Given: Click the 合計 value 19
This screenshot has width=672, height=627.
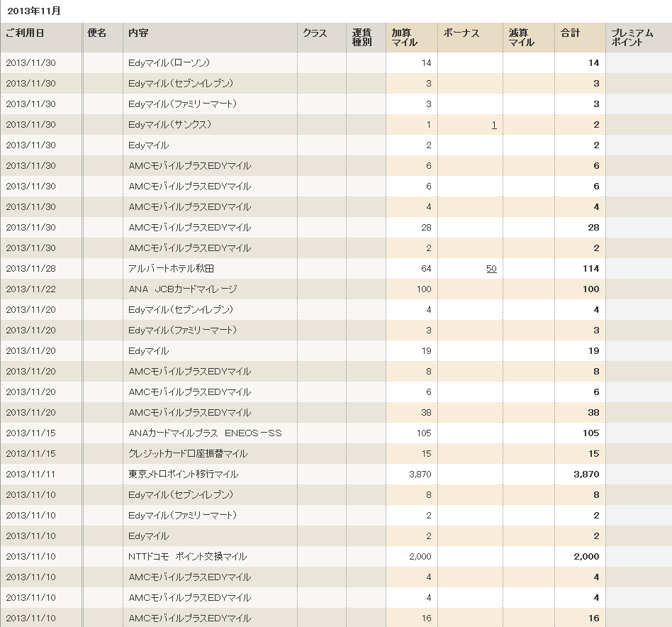Looking at the screenshot, I should pos(593,351).
